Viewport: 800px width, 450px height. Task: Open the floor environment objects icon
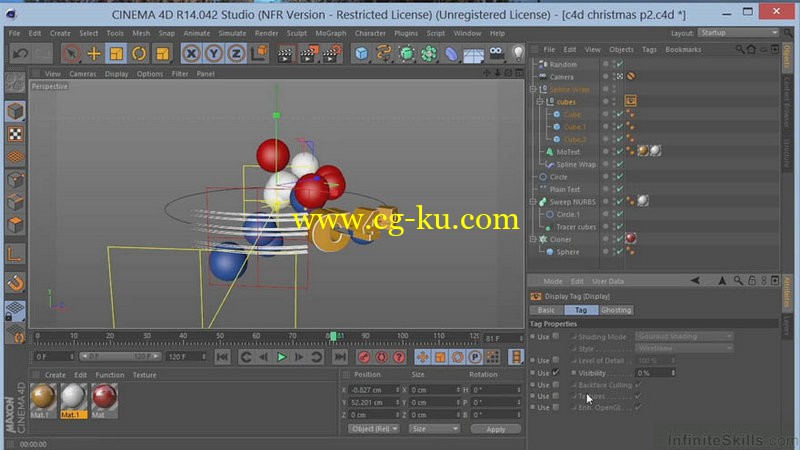pos(473,54)
